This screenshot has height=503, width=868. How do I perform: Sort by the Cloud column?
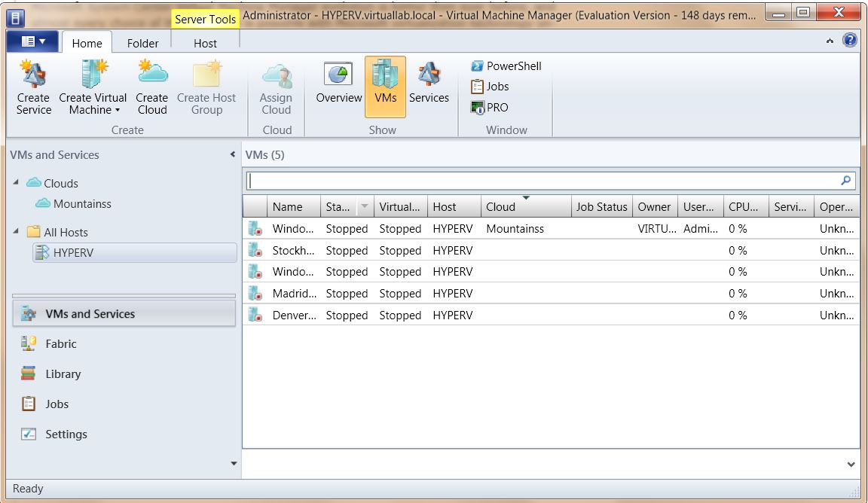(526, 206)
